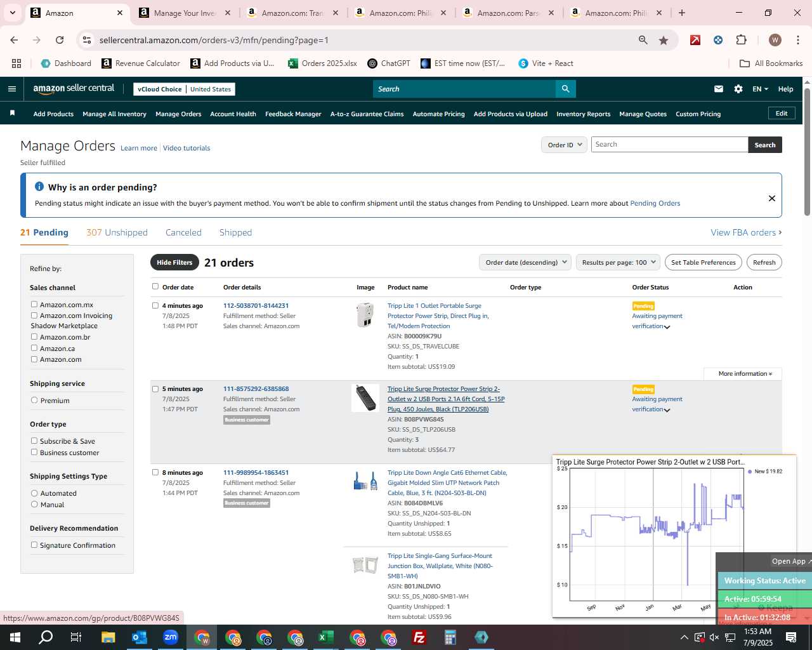
Task: Open Account Health menu item
Action: tap(233, 114)
